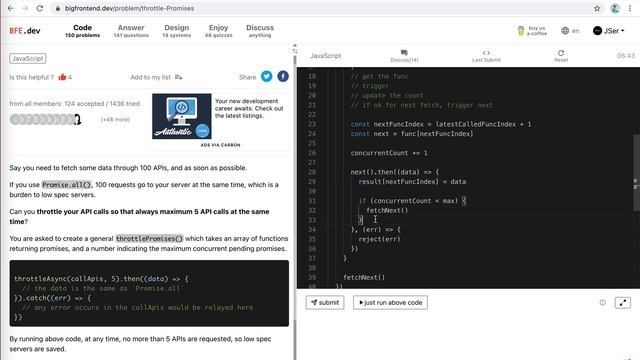Click reject(err) on line 35
The image size is (640, 360).
tap(379, 239)
